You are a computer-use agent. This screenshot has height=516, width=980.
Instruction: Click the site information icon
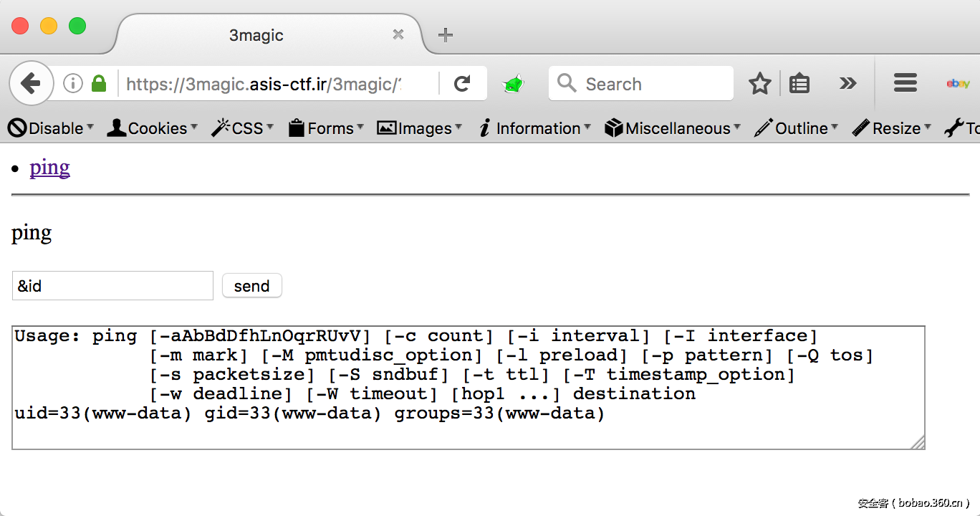pos(73,84)
